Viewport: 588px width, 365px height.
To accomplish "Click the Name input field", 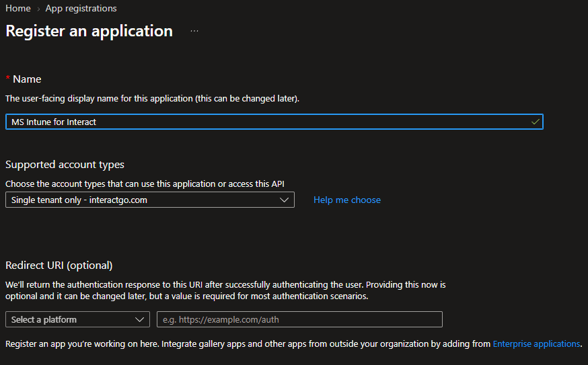I will [274, 122].
